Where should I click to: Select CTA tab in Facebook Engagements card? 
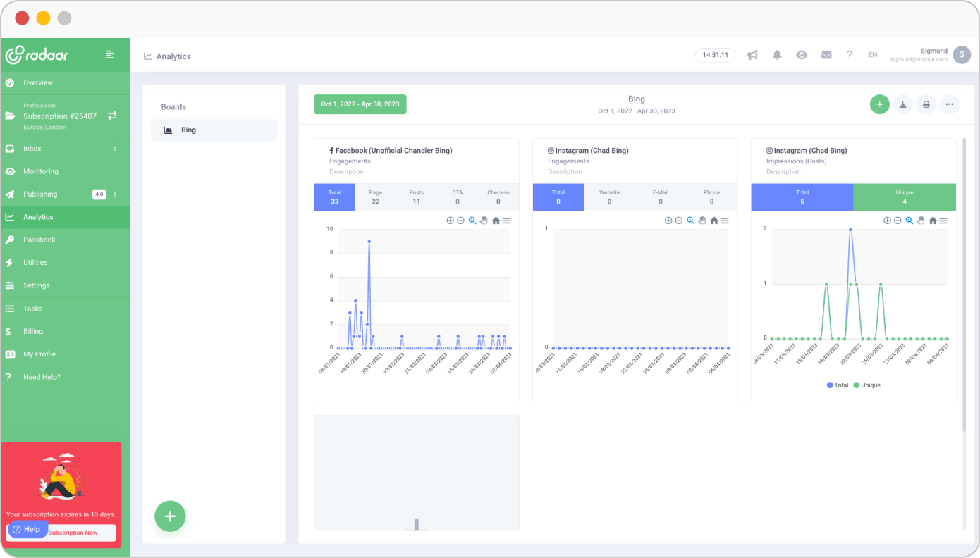tap(458, 197)
